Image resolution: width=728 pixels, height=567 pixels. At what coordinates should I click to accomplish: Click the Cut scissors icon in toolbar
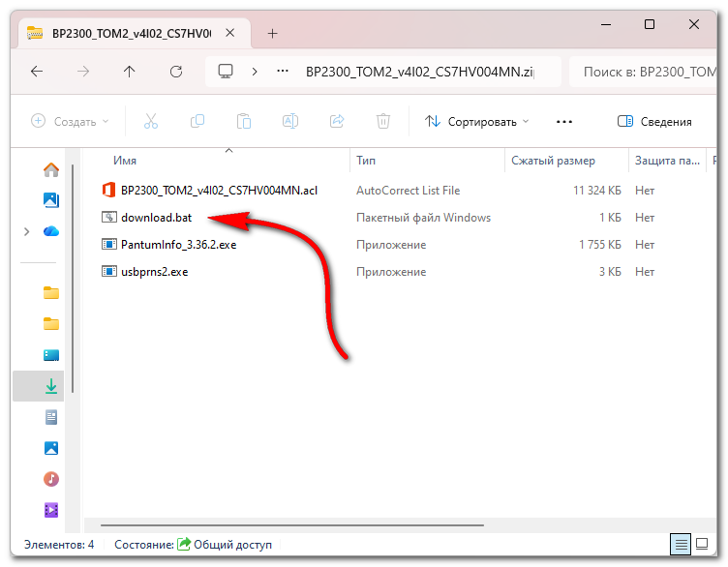[x=150, y=122]
